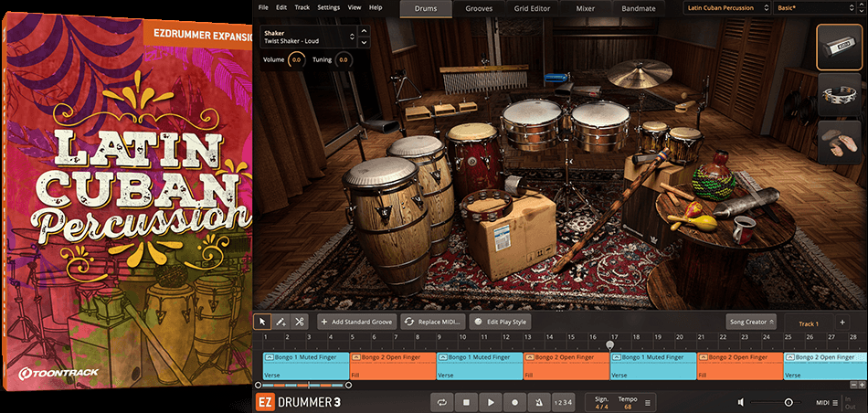Image resolution: width=868 pixels, height=413 pixels.
Task: Switch to the Grooves tab
Action: [x=479, y=8]
